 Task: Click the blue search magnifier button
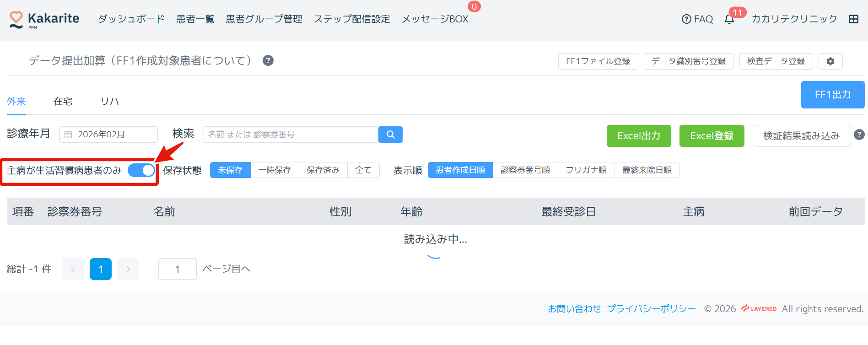pyautogui.click(x=390, y=135)
